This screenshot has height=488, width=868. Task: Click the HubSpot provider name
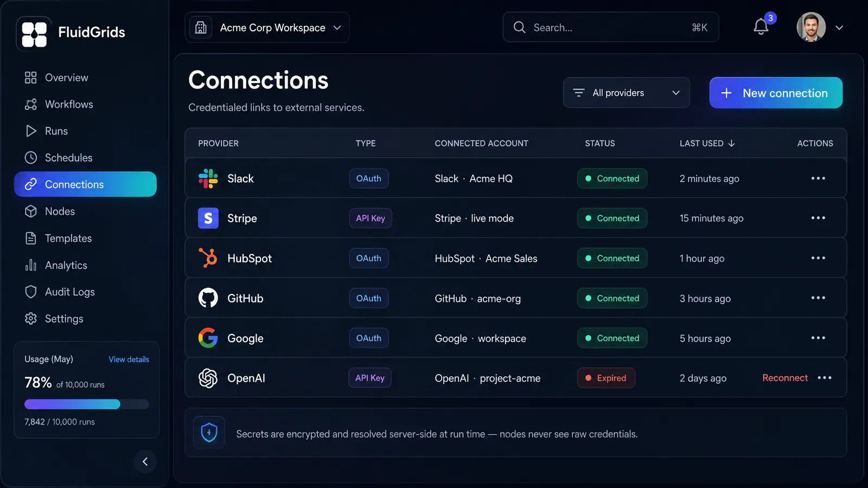250,258
